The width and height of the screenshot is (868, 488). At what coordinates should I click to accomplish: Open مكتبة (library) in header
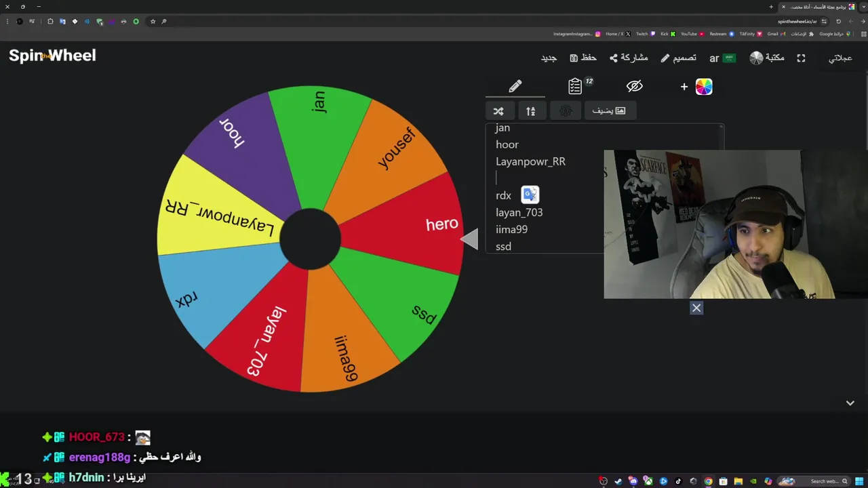pos(767,58)
